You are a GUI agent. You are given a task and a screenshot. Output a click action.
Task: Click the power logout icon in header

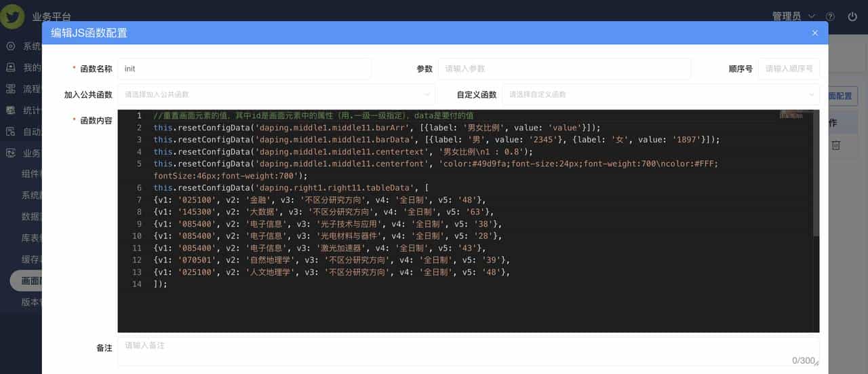click(853, 16)
